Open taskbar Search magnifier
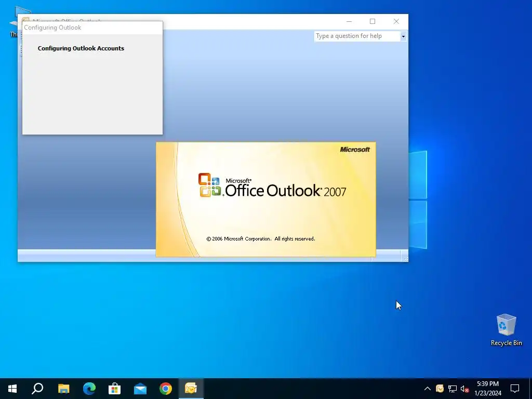 point(37,389)
